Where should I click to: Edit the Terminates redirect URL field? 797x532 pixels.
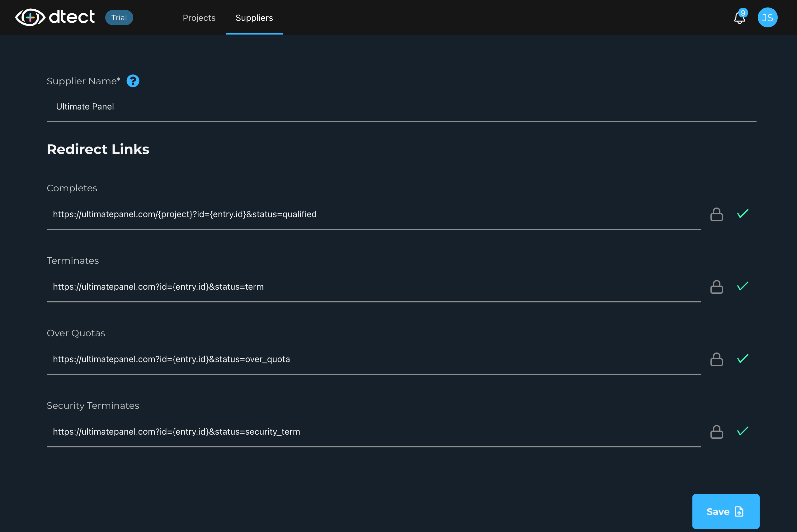[373, 287]
